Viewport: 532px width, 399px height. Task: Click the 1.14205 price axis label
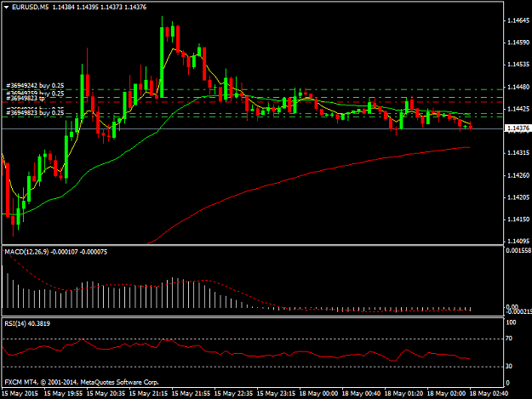coord(518,197)
